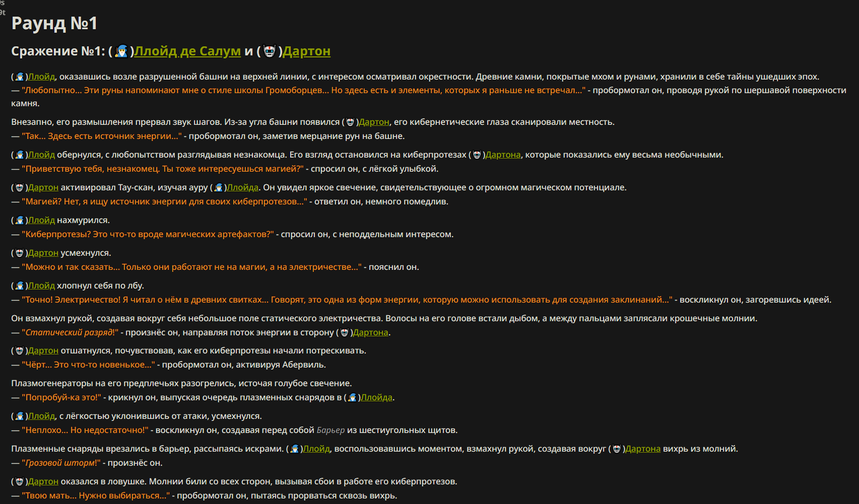This screenshot has height=504, width=859.
Task: Click Ллойд link before 'воспользовавшись моментом'
Action: (x=316, y=449)
